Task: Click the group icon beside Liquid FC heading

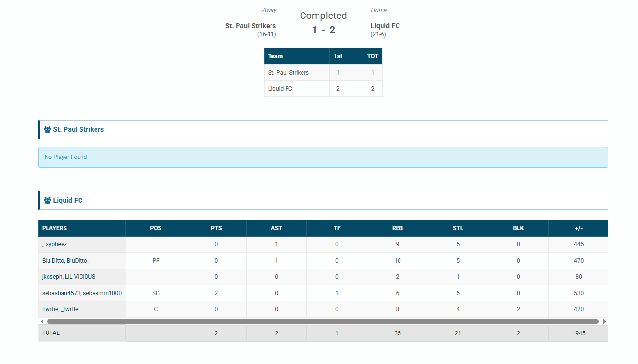Action: pos(48,200)
